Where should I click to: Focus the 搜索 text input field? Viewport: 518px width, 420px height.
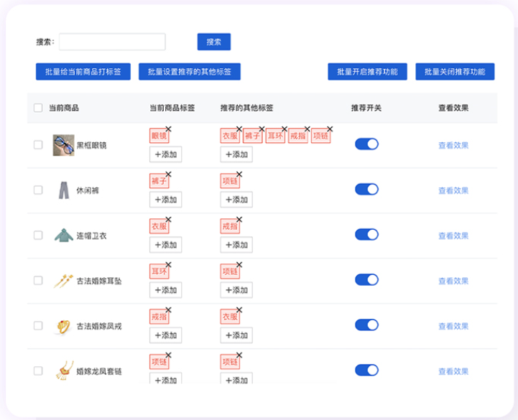pyautogui.click(x=112, y=42)
